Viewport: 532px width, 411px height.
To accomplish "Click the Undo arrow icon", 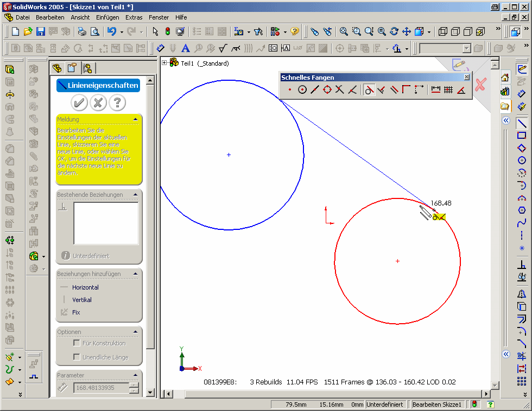I will [111, 32].
